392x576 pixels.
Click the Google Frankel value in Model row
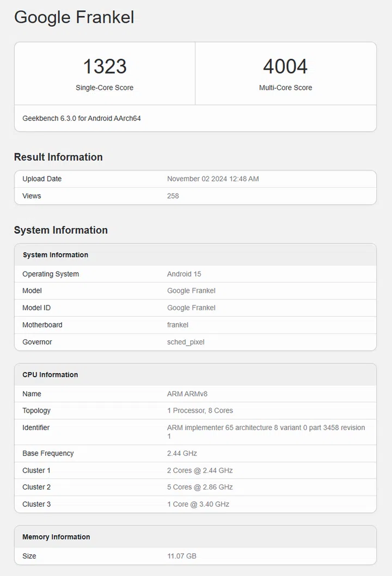point(191,291)
